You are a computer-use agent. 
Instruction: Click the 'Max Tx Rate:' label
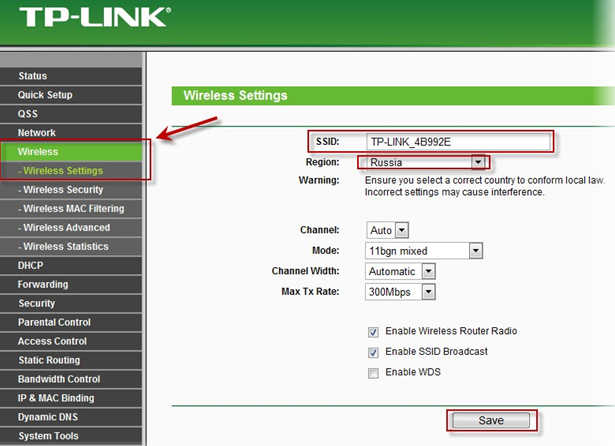point(310,291)
